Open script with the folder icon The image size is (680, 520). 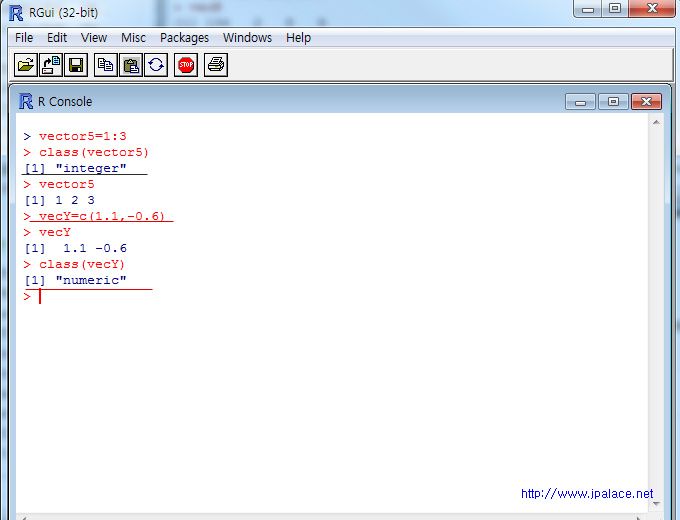pos(26,65)
